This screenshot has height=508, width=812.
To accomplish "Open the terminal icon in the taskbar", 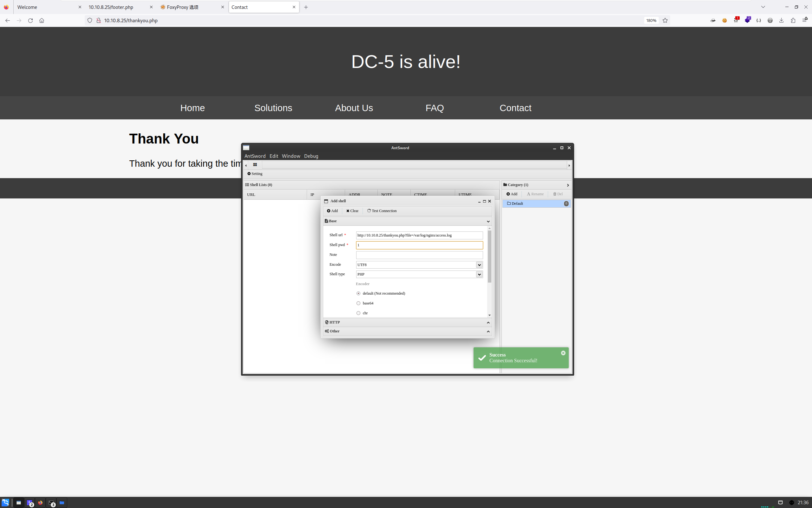I will [x=51, y=503].
